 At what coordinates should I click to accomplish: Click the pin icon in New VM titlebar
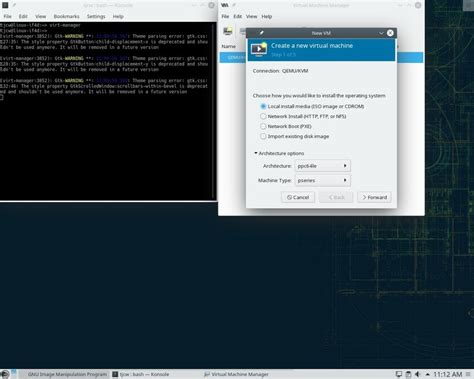pos(262,33)
